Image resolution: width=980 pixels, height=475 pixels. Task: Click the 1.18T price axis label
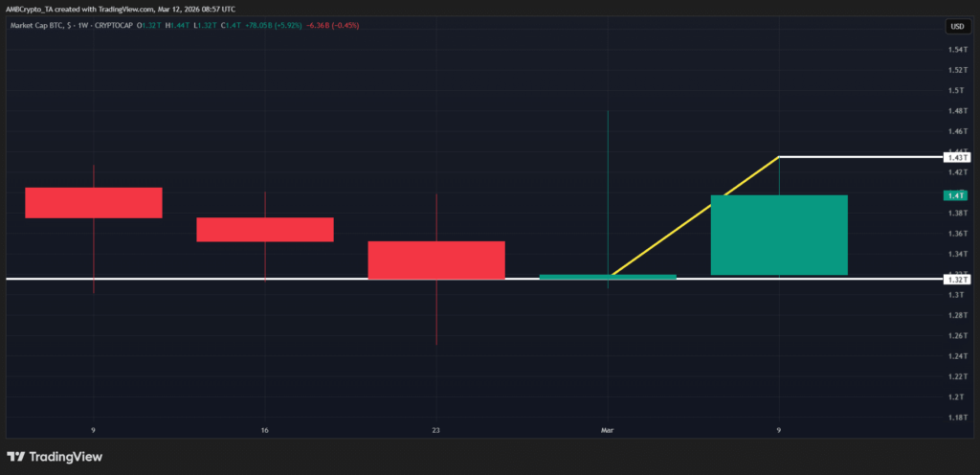click(x=958, y=418)
